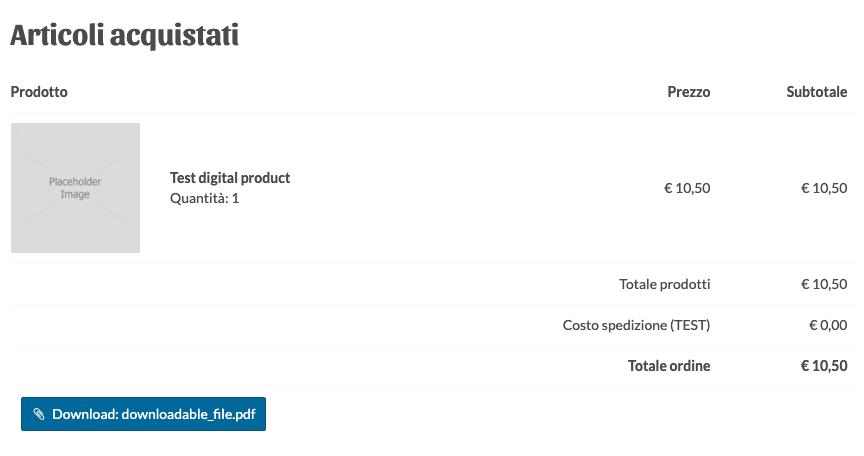Click the word Download on blue button
The width and height of the screenshot is (864, 456).
click(83, 414)
